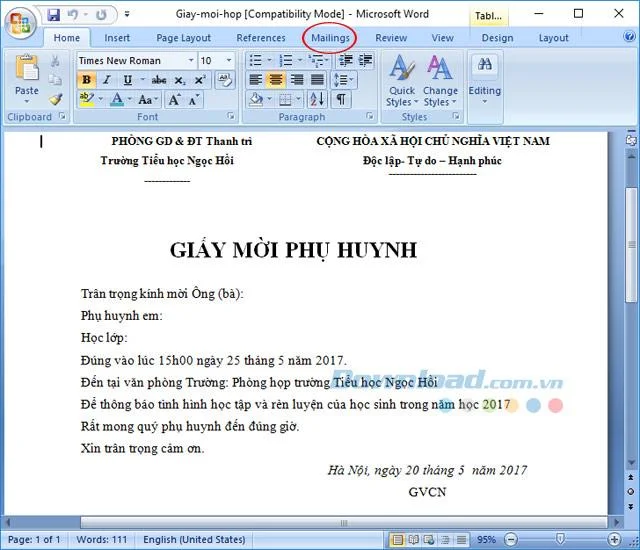
Task: Toggle Subscript formatting
Action: click(x=180, y=80)
